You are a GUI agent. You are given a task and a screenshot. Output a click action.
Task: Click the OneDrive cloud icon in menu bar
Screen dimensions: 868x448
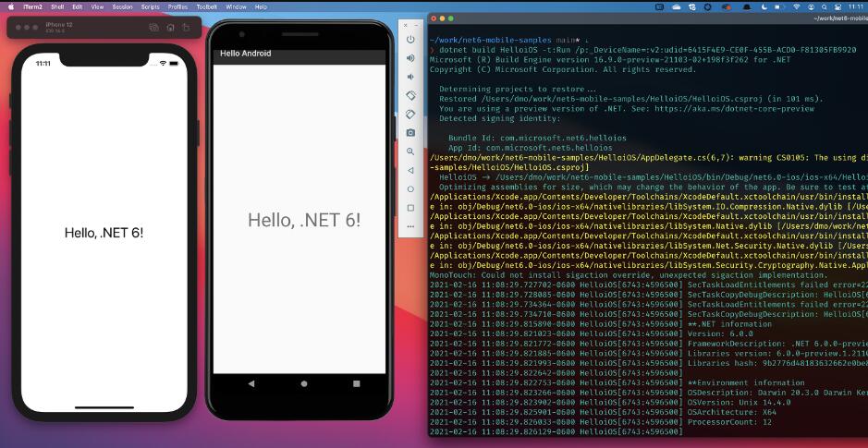point(677,6)
